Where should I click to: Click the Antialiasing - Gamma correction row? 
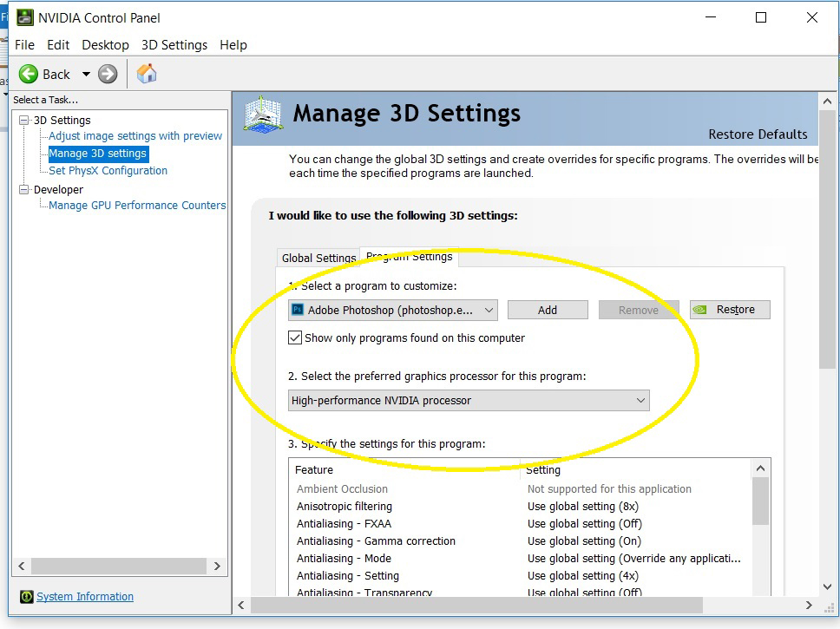[x=520, y=541]
